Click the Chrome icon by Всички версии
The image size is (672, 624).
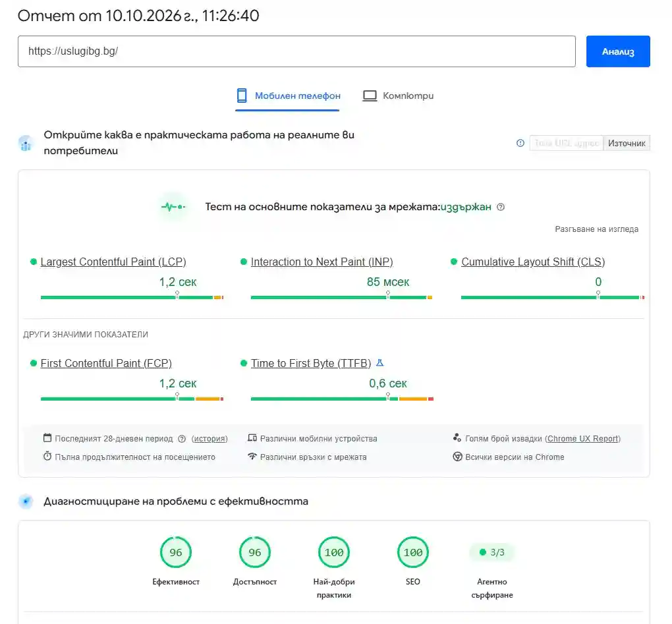[x=457, y=457]
